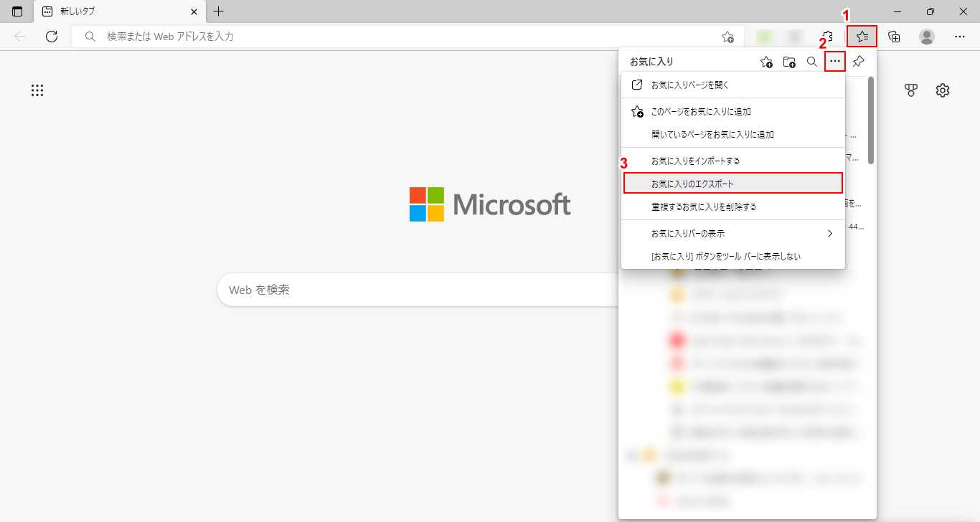
Task: Open the rewards trophy icon
Action: click(x=911, y=90)
